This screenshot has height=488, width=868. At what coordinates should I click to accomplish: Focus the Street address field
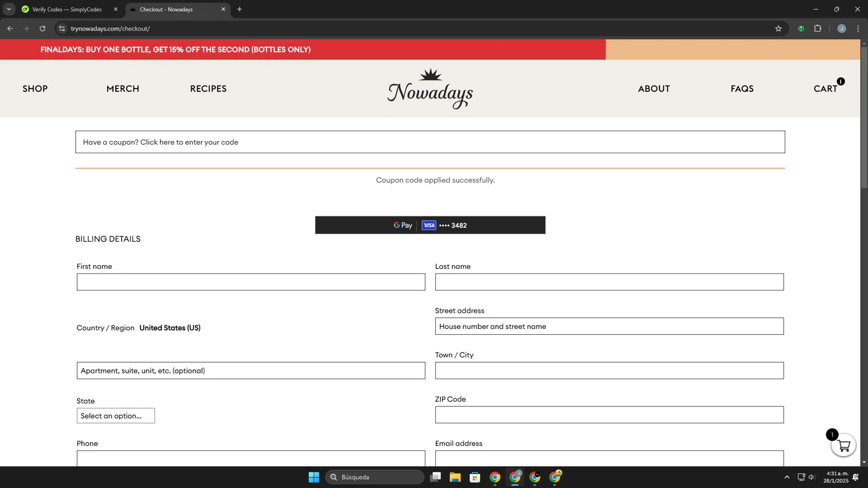pos(609,326)
